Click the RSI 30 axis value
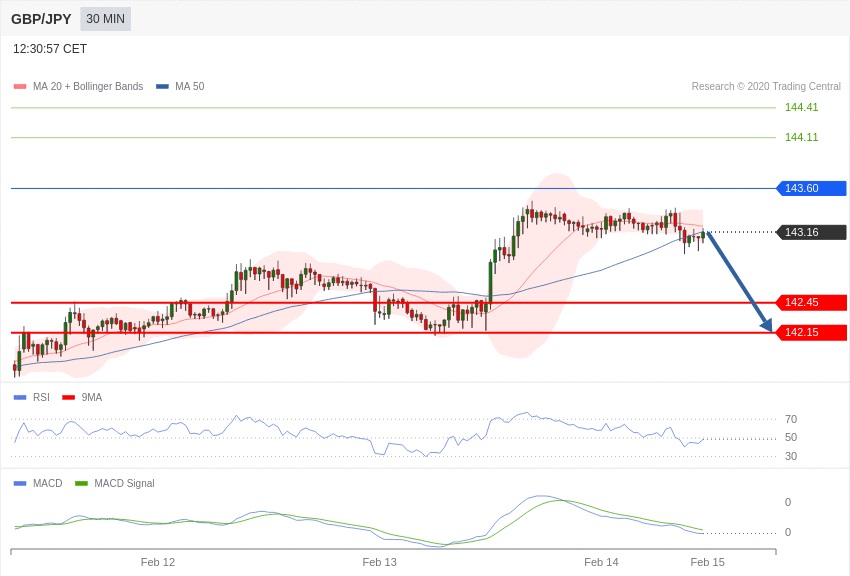Screen dimensions: 850x576 pyautogui.click(x=791, y=456)
